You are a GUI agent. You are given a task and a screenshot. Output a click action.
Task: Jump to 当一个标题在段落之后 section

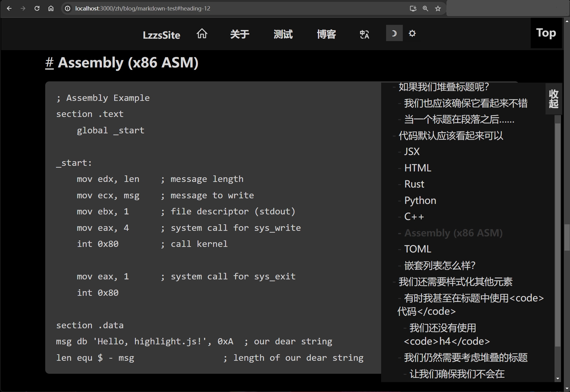point(459,119)
